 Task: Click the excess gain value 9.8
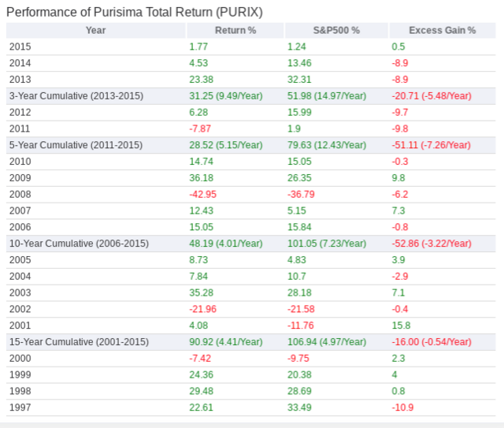(398, 178)
